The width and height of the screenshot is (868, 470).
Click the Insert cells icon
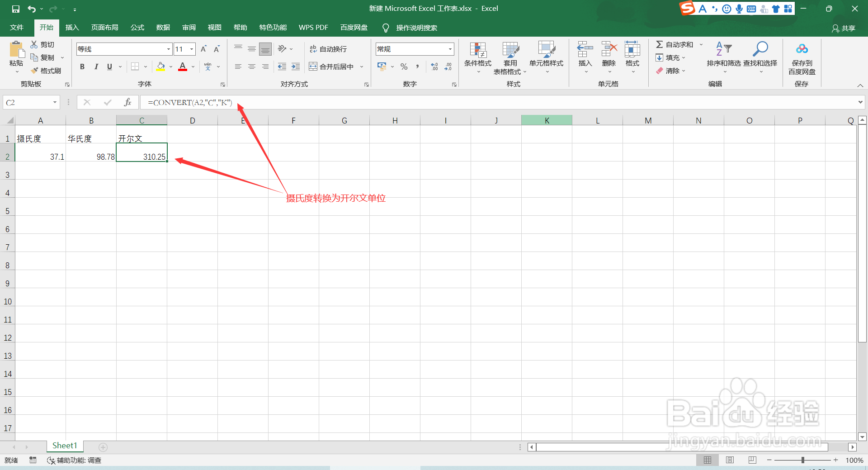click(585, 49)
